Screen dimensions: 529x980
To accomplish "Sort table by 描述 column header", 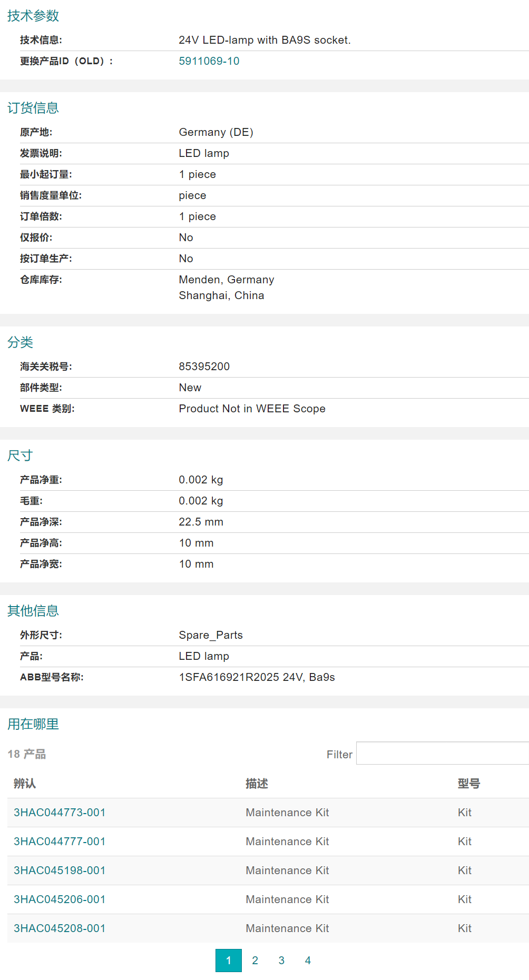I will [257, 784].
